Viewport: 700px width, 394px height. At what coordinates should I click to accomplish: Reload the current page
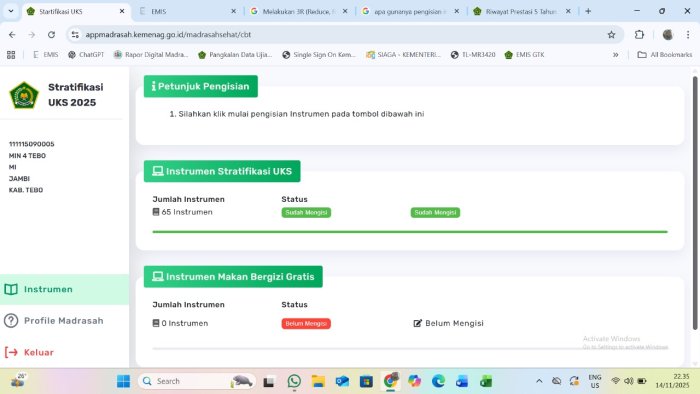51,34
